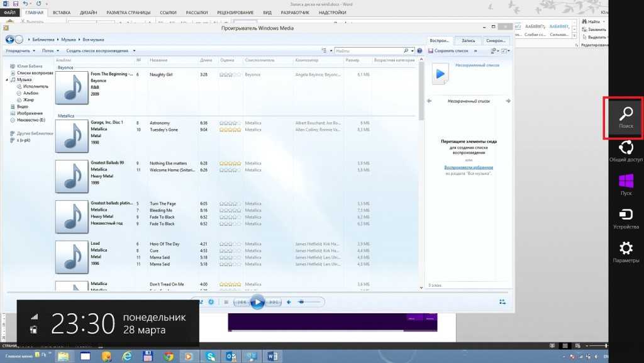The height and width of the screenshot is (363, 644).
Task: Mute the player with the speaker icon
Action: [x=289, y=302]
